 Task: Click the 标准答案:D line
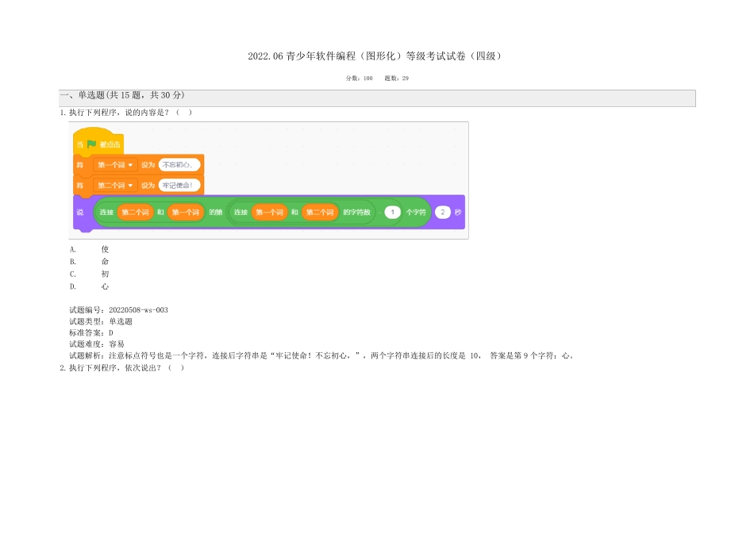[x=91, y=332]
